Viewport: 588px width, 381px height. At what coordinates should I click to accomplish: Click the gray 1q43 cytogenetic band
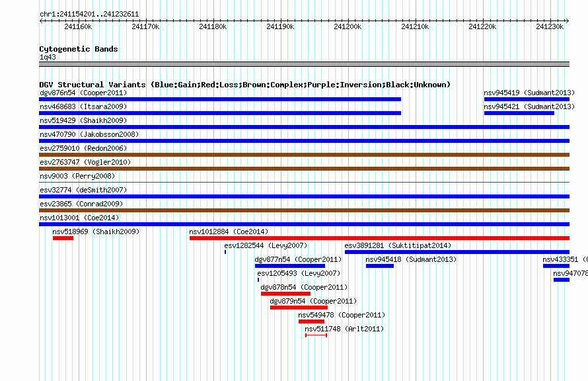point(304,65)
